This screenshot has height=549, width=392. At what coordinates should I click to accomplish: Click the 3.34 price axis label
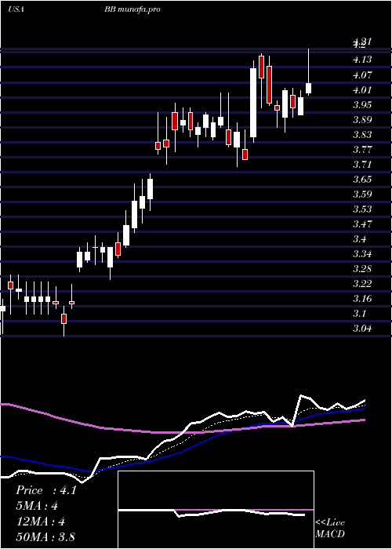[x=362, y=254]
